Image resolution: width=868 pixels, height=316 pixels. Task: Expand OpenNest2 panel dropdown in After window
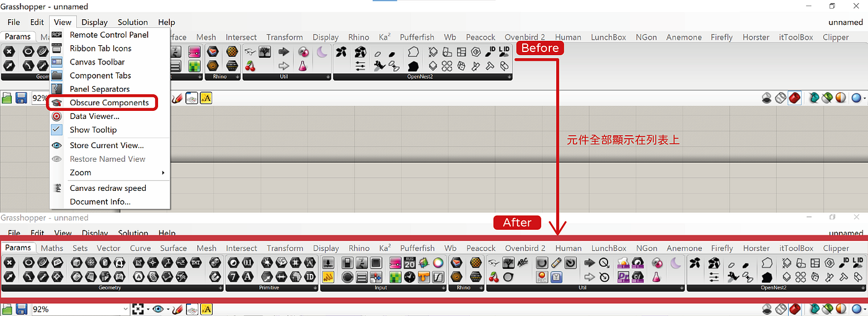[863, 288]
